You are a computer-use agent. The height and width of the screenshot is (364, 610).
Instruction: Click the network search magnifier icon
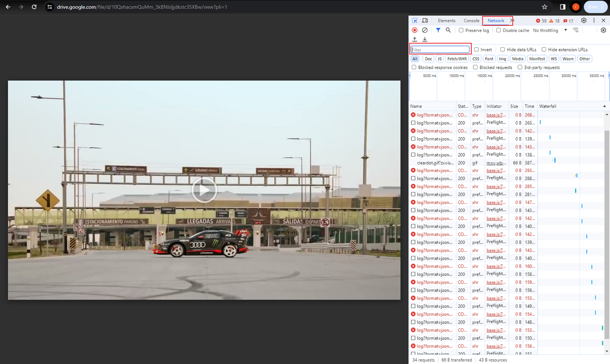(x=447, y=30)
